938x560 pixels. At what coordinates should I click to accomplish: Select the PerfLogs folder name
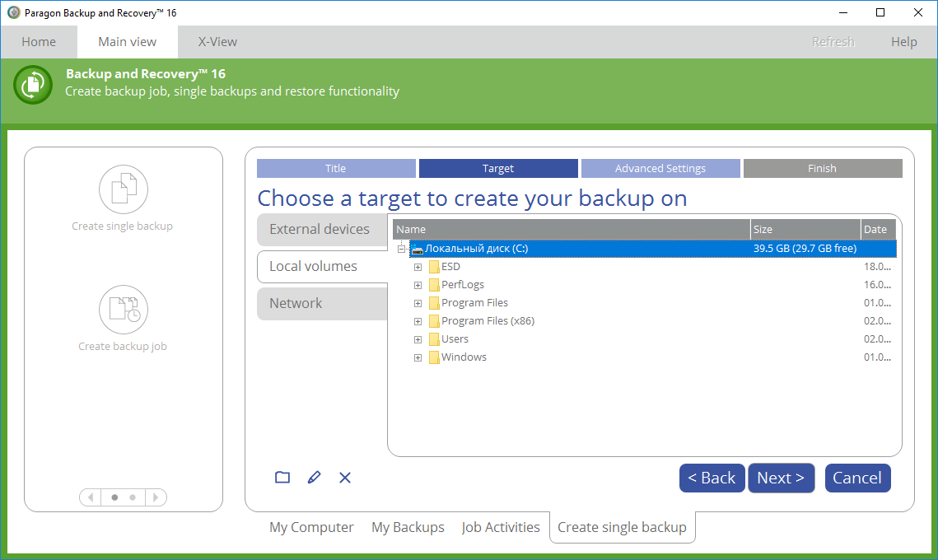[463, 285]
